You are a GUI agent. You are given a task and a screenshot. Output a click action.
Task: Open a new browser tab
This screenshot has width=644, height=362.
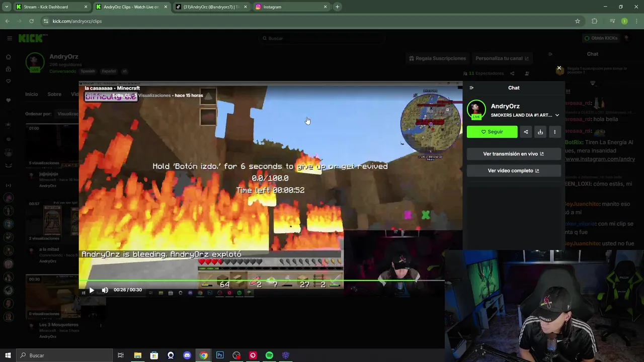pos(338,7)
